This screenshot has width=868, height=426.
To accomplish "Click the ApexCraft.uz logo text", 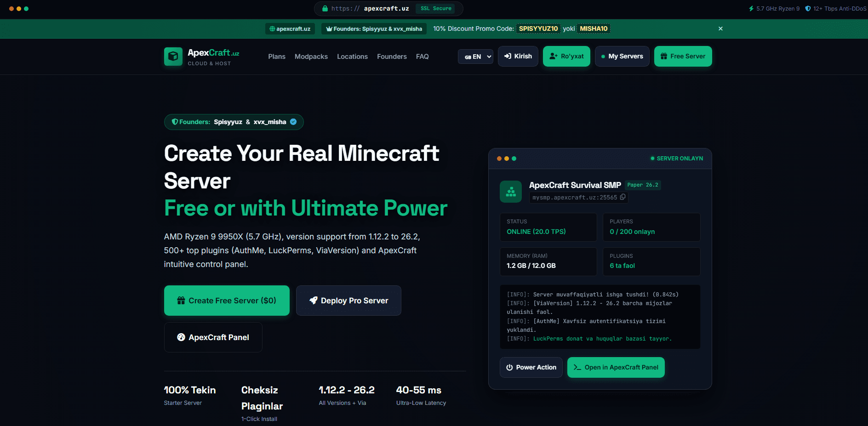I will pyautogui.click(x=213, y=53).
